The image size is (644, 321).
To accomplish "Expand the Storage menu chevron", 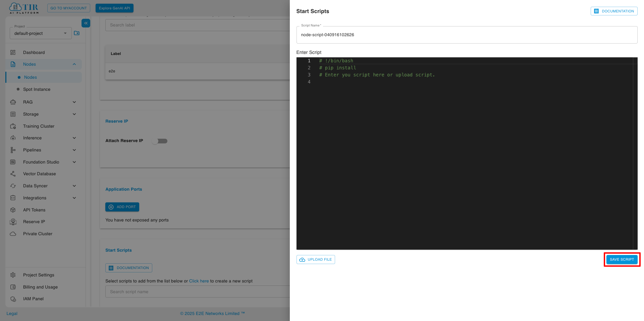I will 74,114.
